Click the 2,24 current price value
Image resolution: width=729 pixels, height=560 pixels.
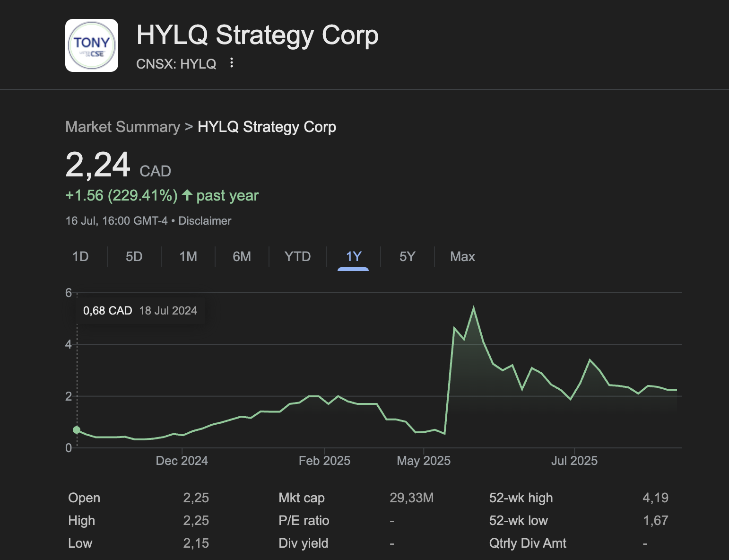pyautogui.click(x=98, y=165)
